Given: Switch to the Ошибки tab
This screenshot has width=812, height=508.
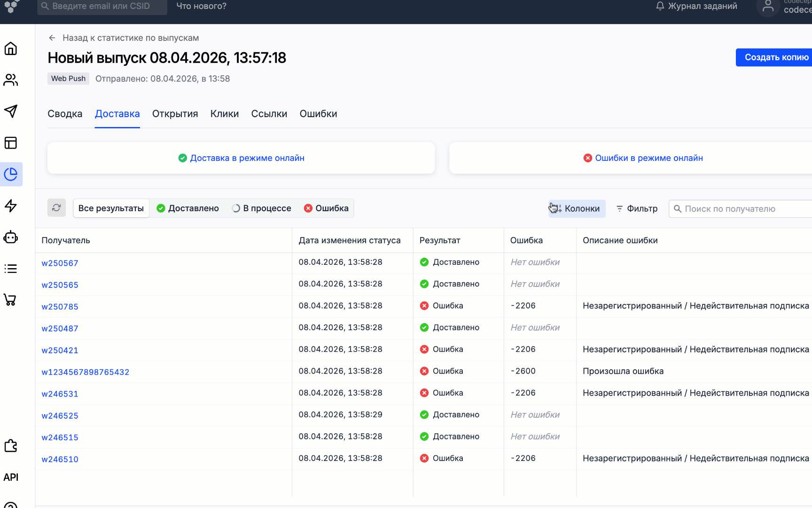Looking at the screenshot, I should coord(318,114).
